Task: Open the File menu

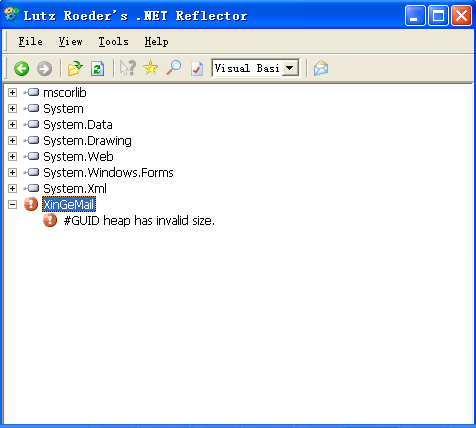Action: (x=30, y=41)
